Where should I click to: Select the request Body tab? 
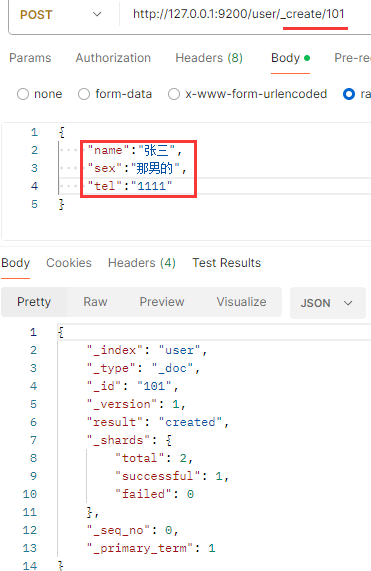[x=290, y=58]
